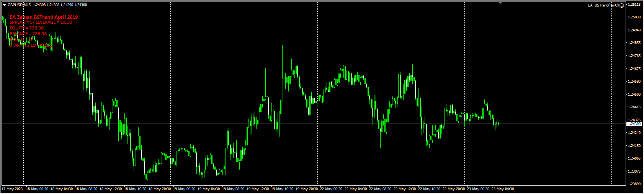Click the 19 May 04:30 time label

[209, 189]
